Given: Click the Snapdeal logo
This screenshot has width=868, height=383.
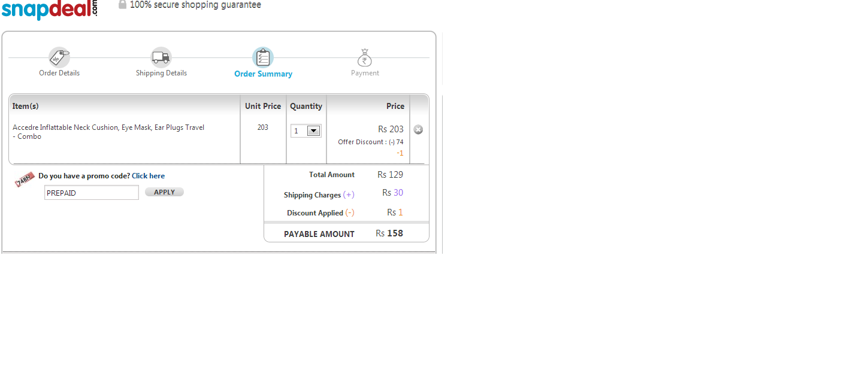Looking at the screenshot, I should pyautogui.click(x=49, y=10).
